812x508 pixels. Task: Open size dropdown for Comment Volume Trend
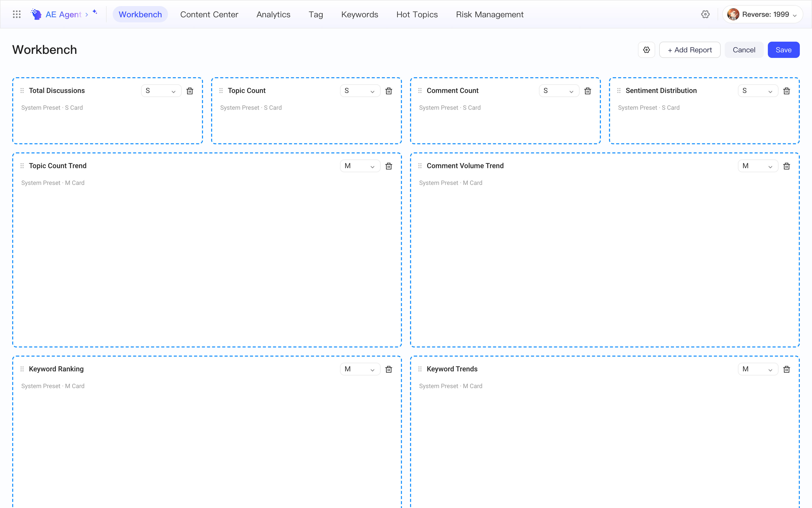point(758,166)
